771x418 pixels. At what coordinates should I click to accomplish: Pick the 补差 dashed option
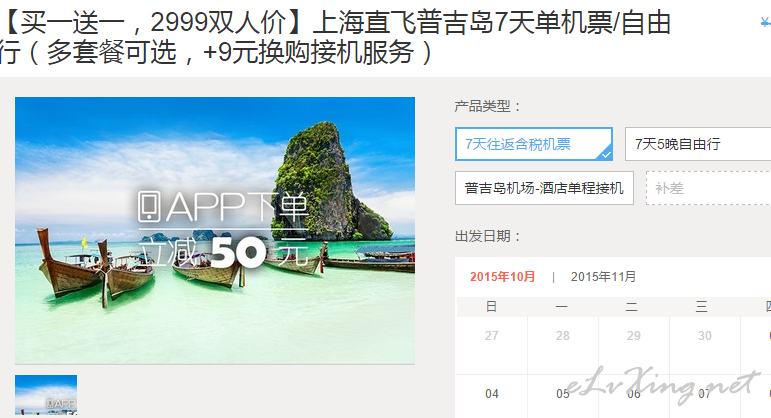click(709, 188)
